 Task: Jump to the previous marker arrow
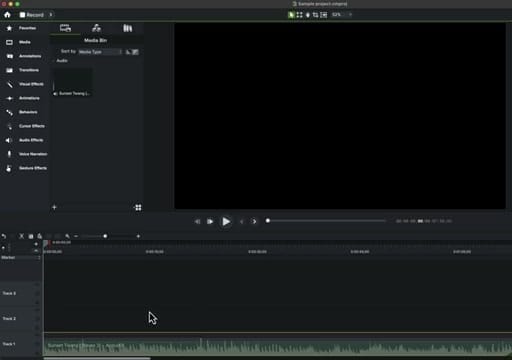(x=242, y=221)
